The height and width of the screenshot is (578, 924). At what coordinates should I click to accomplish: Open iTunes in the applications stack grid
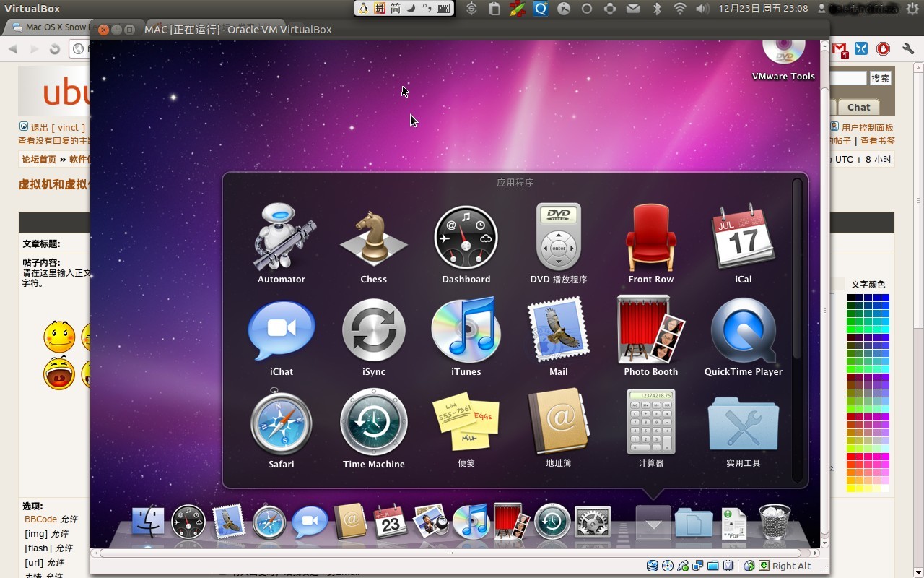coord(466,329)
